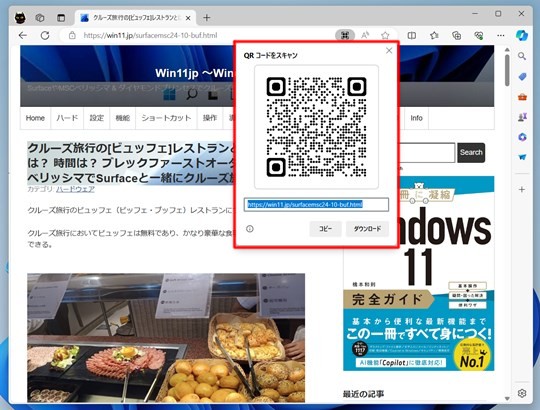This screenshot has width=540, height=410.
Task: Open the Settings and more ellipsis menu
Action: click(501, 35)
